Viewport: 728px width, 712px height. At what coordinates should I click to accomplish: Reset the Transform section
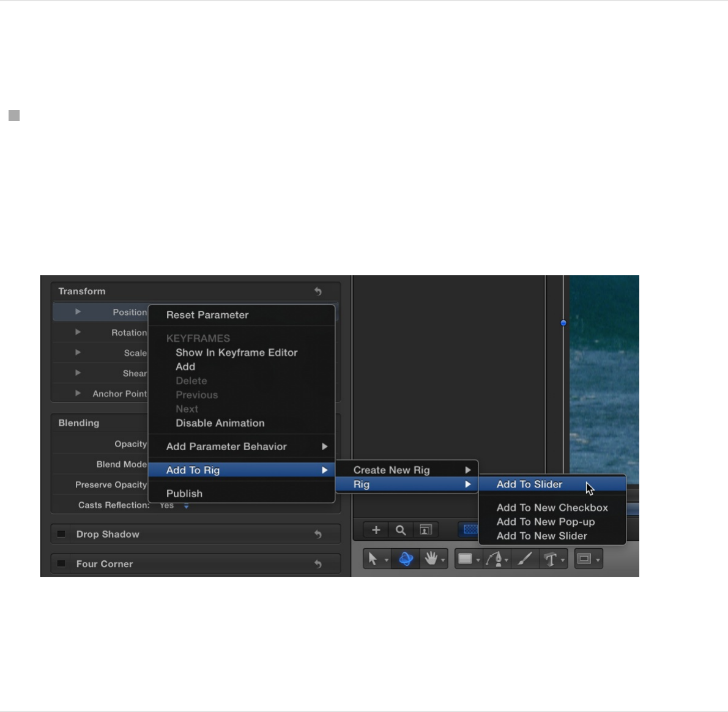point(318,292)
